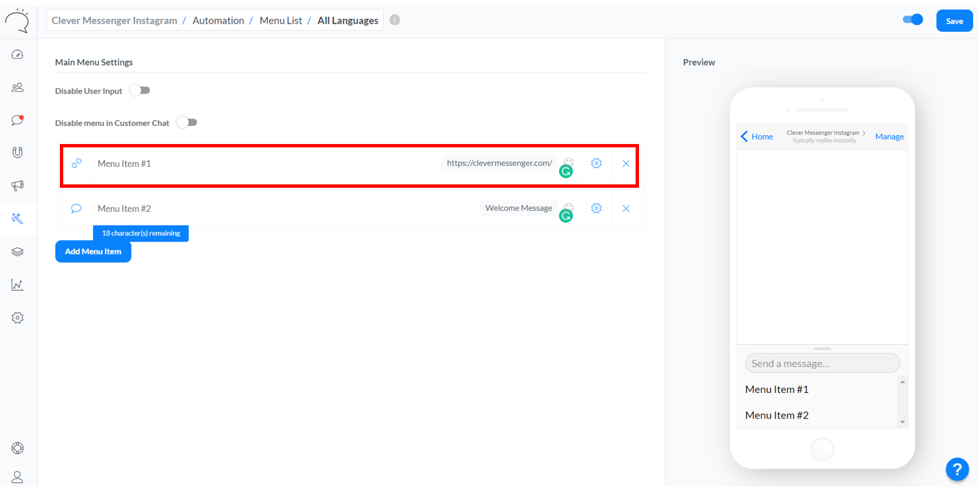This screenshot has height=496, width=980.
Task: Open the chat bubble icon with notification
Action: tap(17, 120)
